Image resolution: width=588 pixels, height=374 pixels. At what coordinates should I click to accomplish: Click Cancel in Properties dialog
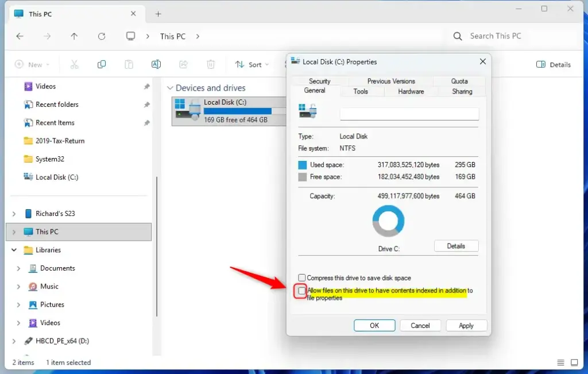coord(420,326)
